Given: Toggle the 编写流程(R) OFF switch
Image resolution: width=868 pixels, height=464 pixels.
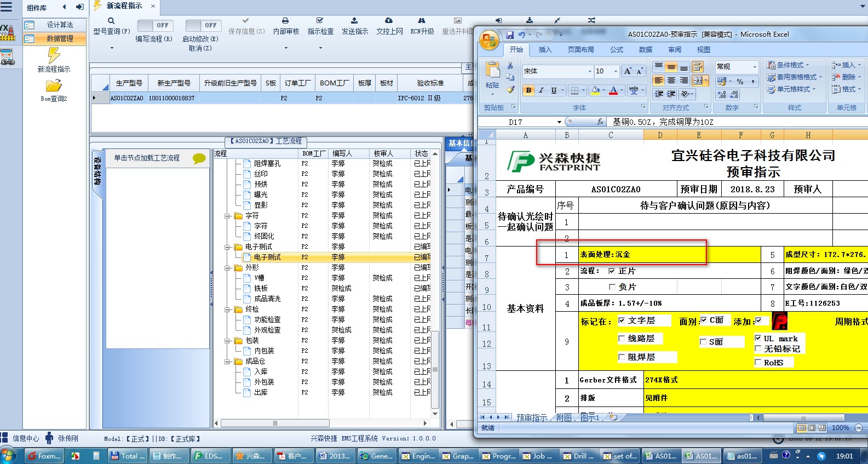Looking at the screenshot, I should 155,25.
